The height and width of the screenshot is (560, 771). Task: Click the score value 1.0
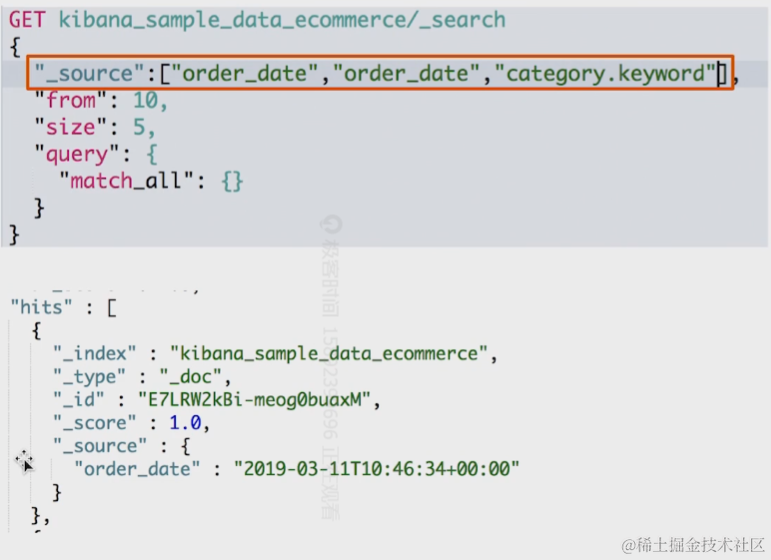click(x=185, y=423)
